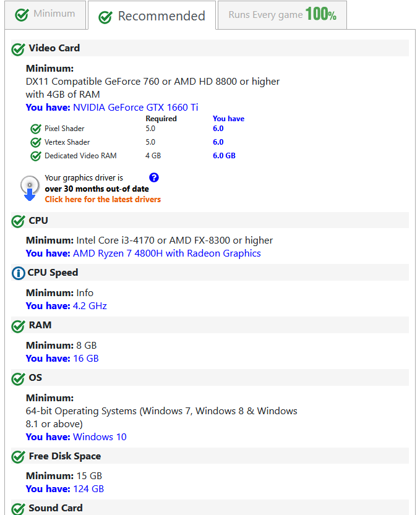Click the Dedicated Video RAM checkmark icon

[36, 156]
